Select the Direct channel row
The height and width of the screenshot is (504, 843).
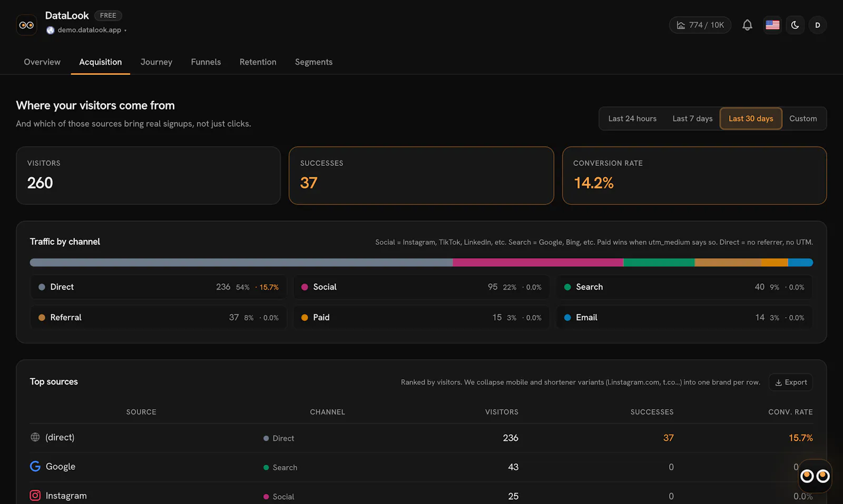coord(159,287)
